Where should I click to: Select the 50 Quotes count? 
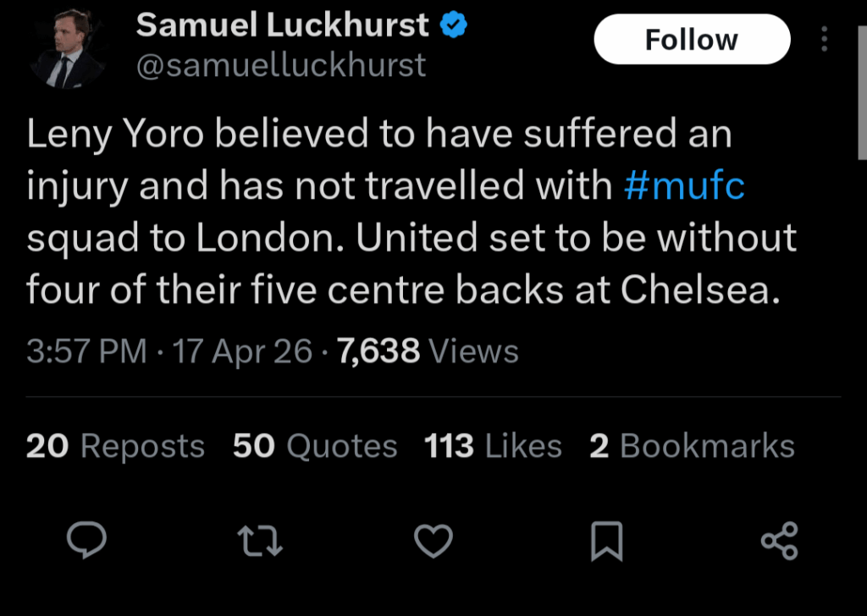[316, 445]
